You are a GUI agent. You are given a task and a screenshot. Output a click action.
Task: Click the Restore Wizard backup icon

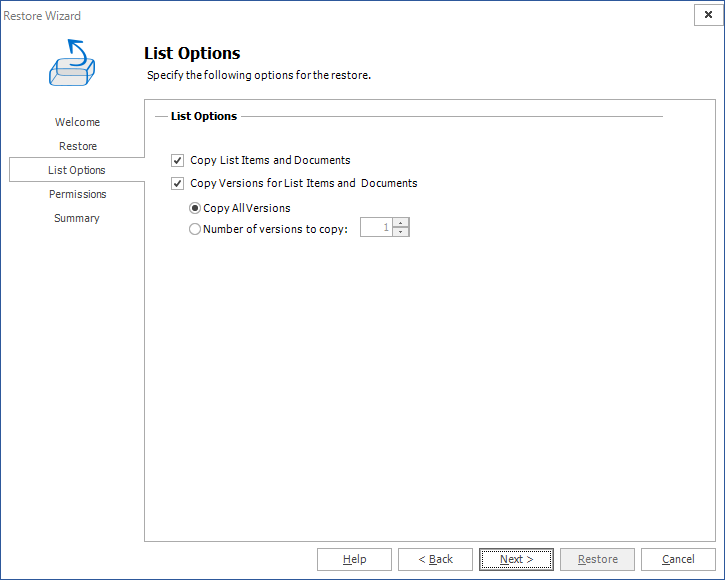(72, 64)
